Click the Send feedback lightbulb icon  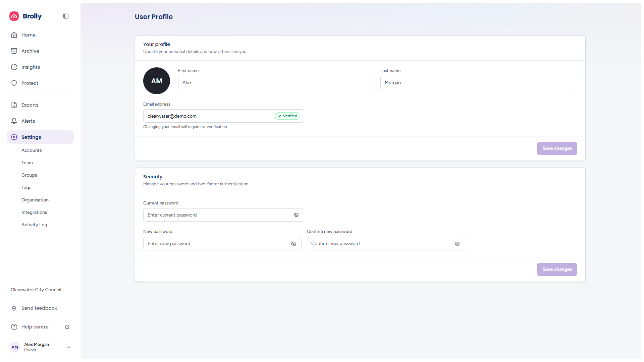tap(14, 308)
